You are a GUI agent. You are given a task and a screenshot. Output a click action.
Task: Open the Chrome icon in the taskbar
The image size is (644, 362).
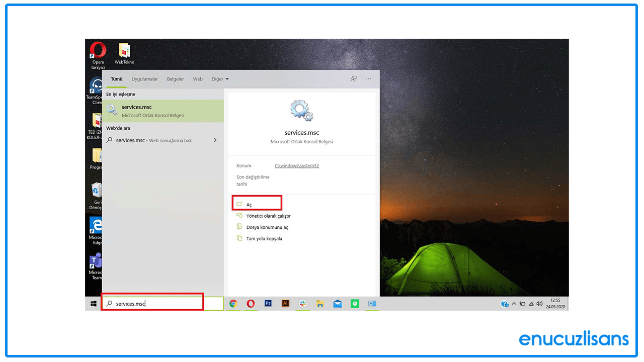click(x=233, y=304)
